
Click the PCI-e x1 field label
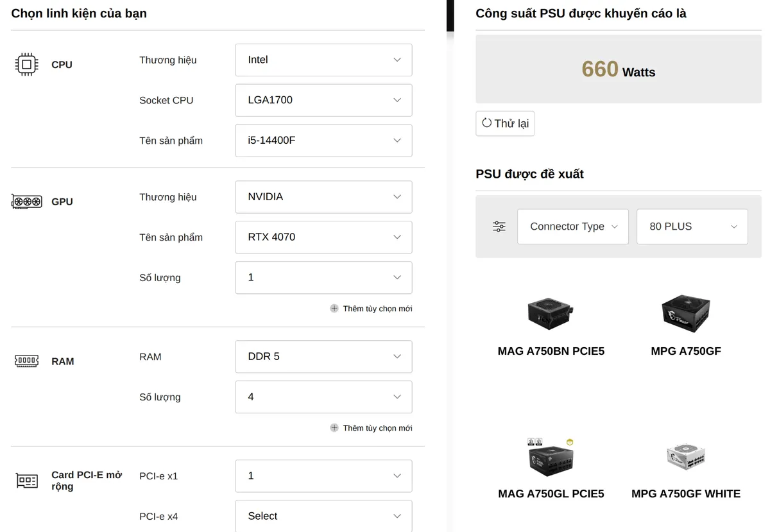tap(158, 477)
